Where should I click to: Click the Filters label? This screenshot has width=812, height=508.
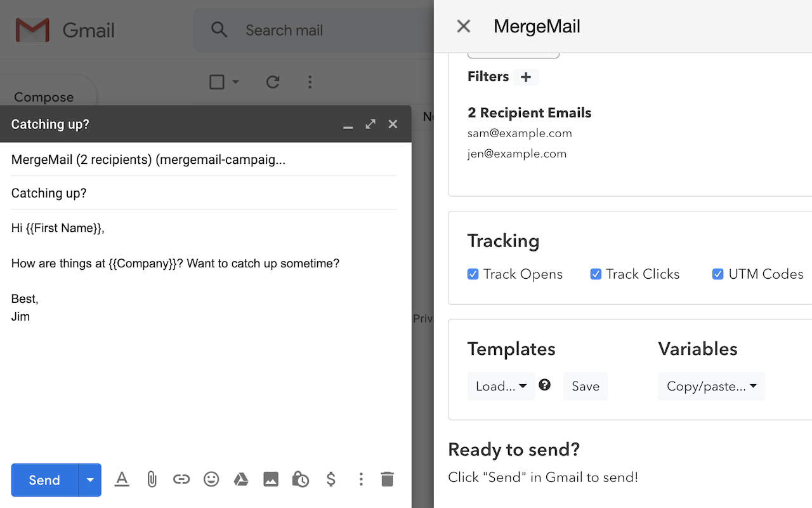[488, 77]
